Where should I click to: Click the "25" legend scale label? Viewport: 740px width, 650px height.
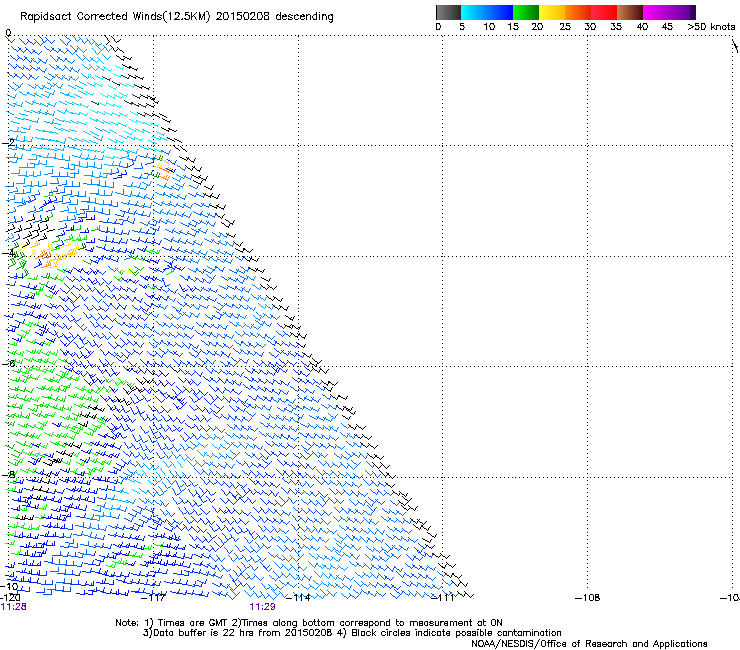[565, 27]
